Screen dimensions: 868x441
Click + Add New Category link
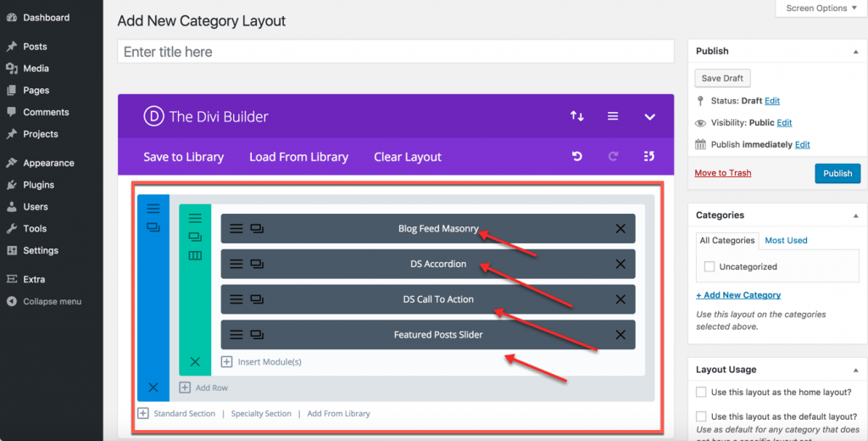pyautogui.click(x=738, y=295)
